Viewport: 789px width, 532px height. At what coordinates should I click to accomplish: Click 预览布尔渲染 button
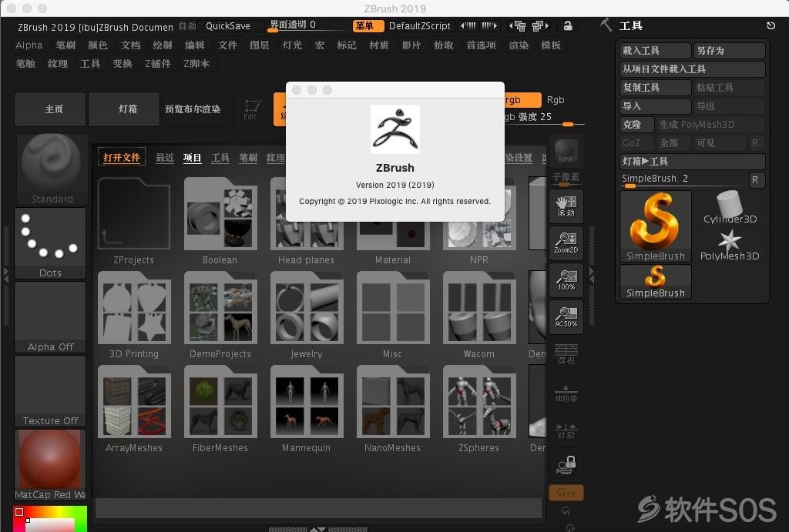[197, 109]
